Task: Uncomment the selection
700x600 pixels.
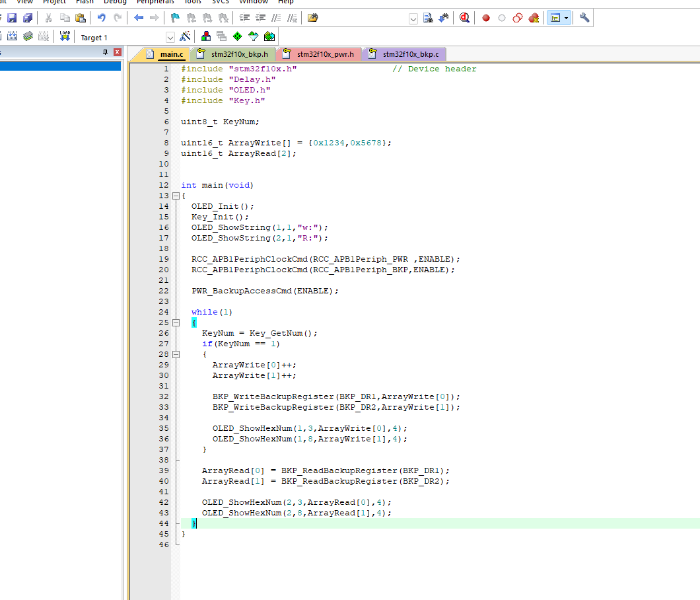Action: click(292, 18)
